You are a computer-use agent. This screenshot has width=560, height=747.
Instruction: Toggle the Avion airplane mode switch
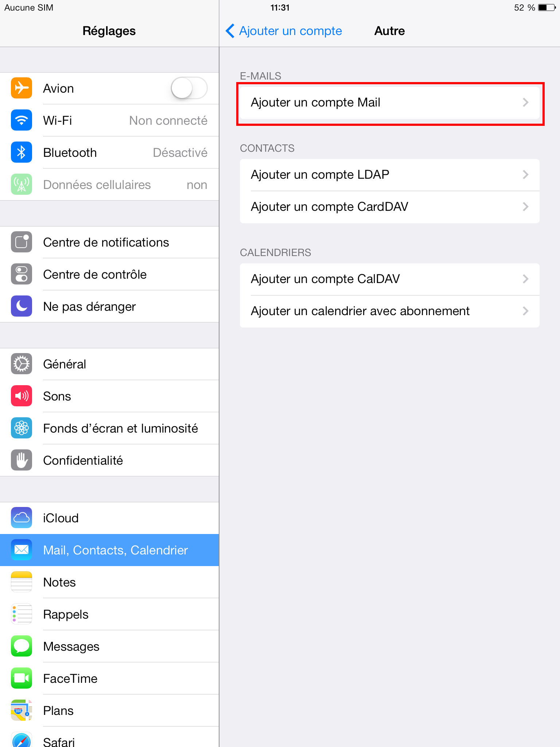[x=189, y=88]
